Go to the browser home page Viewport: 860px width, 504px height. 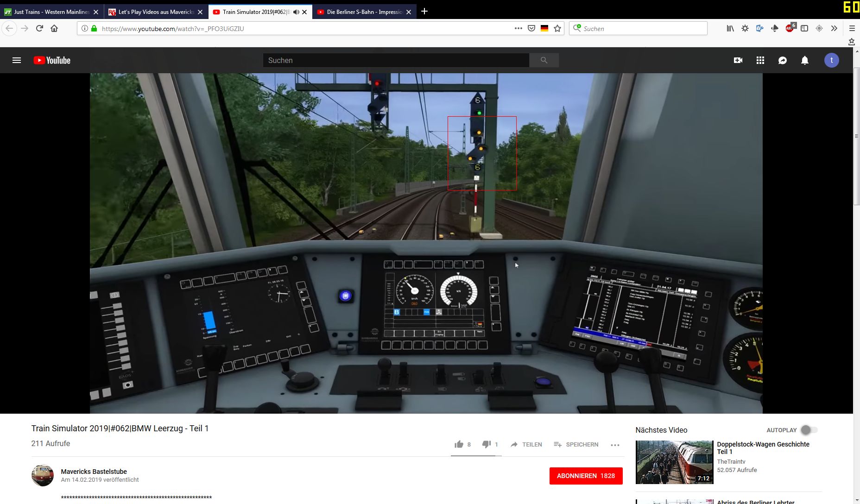click(x=54, y=28)
